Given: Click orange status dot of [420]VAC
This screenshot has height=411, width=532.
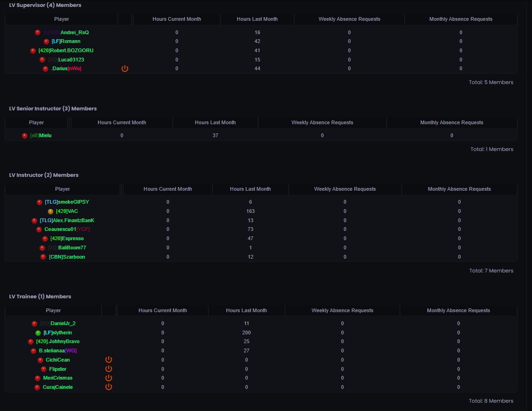Looking at the screenshot, I should [50, 212].
